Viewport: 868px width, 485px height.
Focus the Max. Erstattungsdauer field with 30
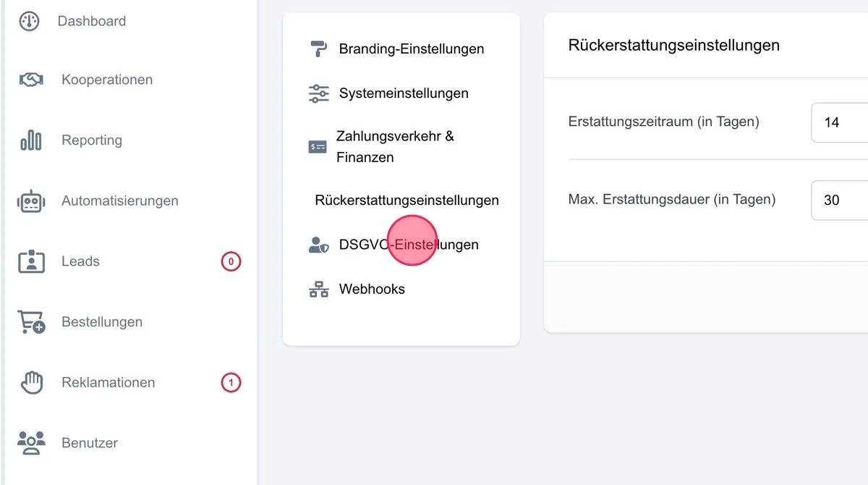[840, 200]
